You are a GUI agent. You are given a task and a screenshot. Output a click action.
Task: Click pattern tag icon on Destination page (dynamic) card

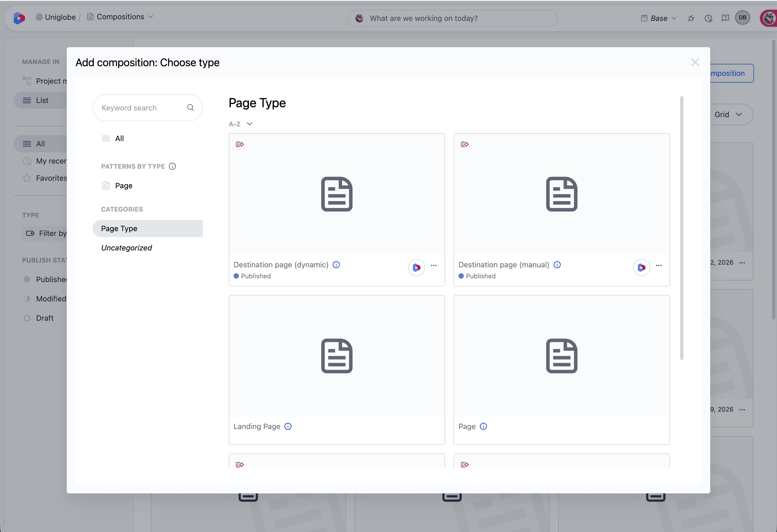tap(240, 145)
